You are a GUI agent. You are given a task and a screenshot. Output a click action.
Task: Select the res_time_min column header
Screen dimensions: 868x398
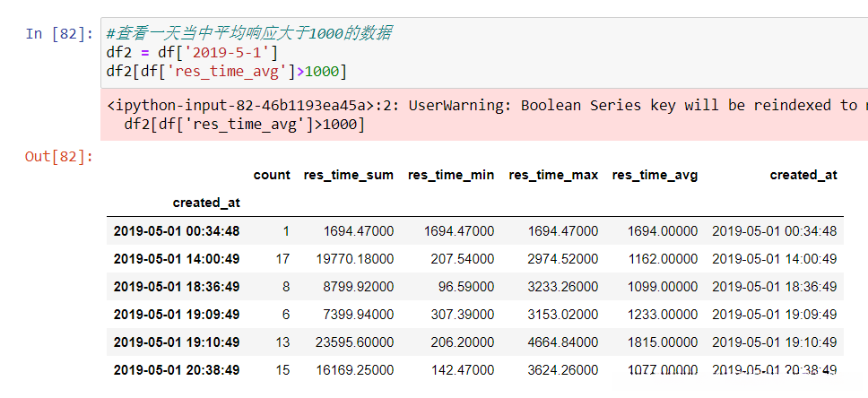(450, 175)
